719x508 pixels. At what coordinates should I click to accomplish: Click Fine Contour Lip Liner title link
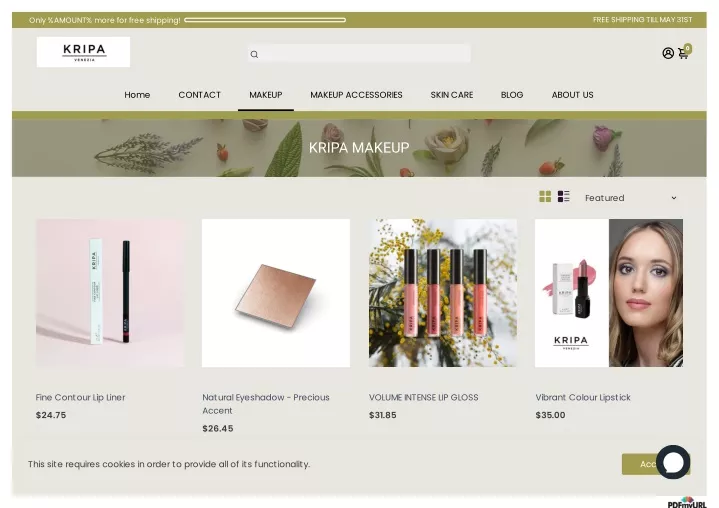[x=81, y=398]
